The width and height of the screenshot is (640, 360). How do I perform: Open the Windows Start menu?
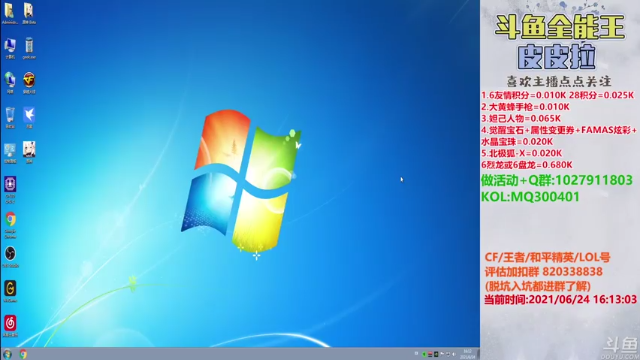7,354
